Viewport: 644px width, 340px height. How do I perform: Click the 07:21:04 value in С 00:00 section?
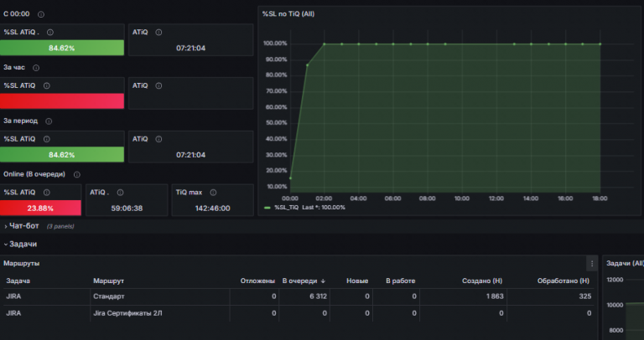[x=190, y=48]
